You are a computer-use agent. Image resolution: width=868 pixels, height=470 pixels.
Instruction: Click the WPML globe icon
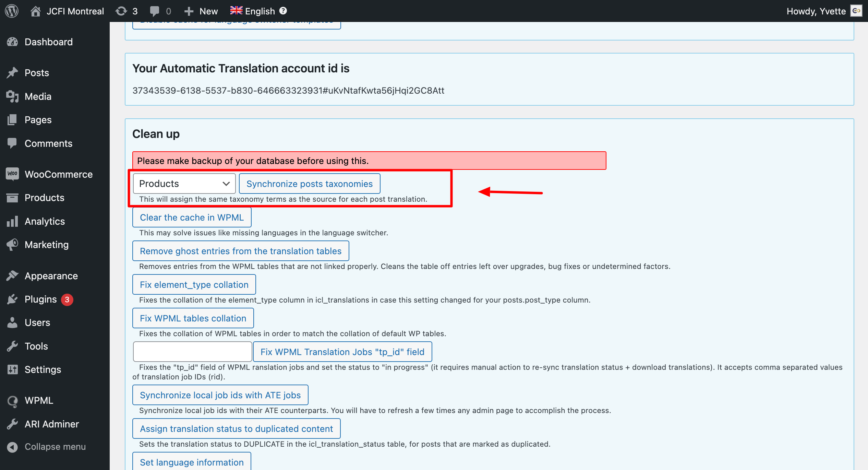pyautogui.click(x=12, y=401)
